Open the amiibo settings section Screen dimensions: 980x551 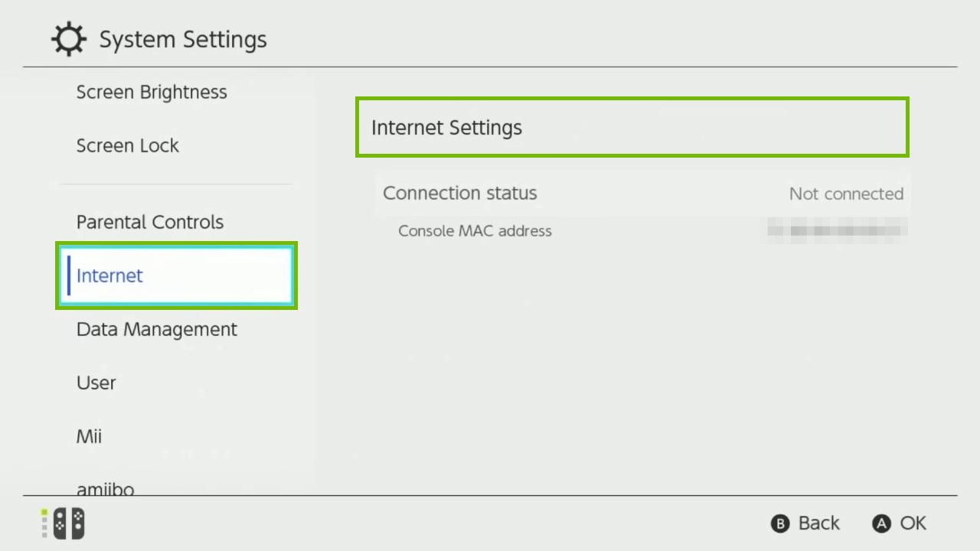click(105, 487)
